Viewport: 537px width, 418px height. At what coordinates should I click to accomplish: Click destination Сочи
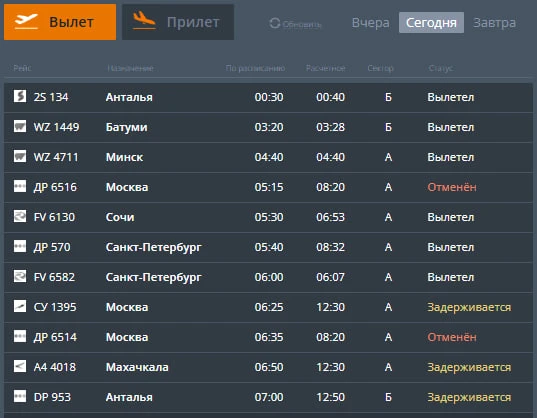[x=120, y=217]
